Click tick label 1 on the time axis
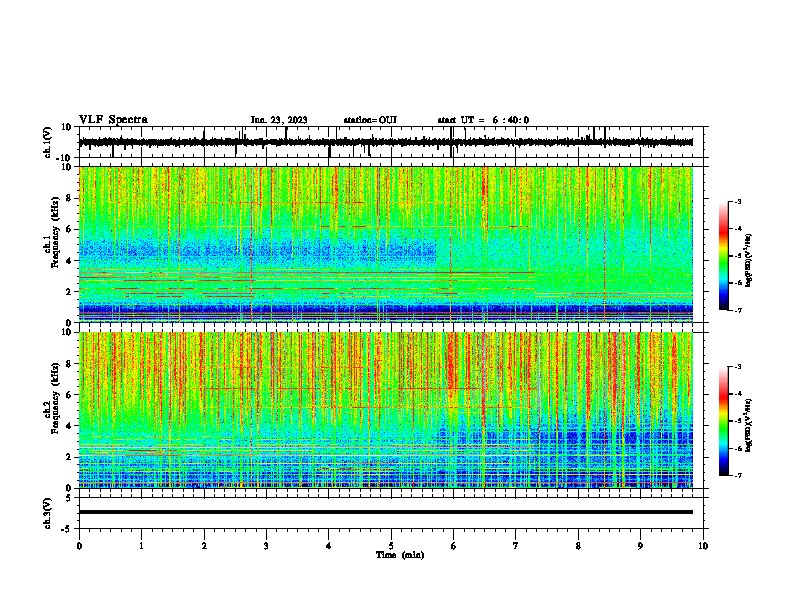Screen dimensions: 792x612 (x=141, y=546)
